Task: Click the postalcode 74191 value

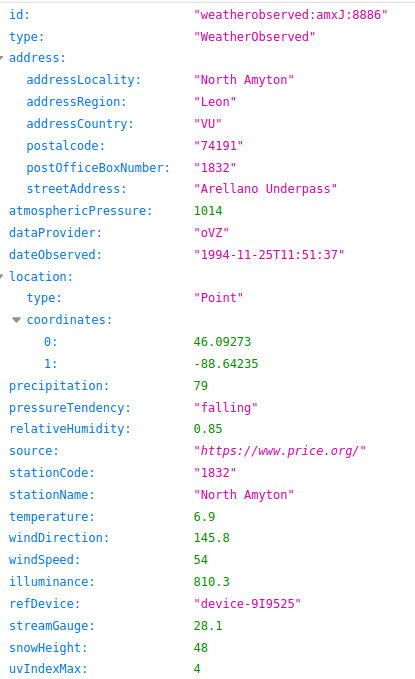Action: pyautogui.click(x=218, y=146)
